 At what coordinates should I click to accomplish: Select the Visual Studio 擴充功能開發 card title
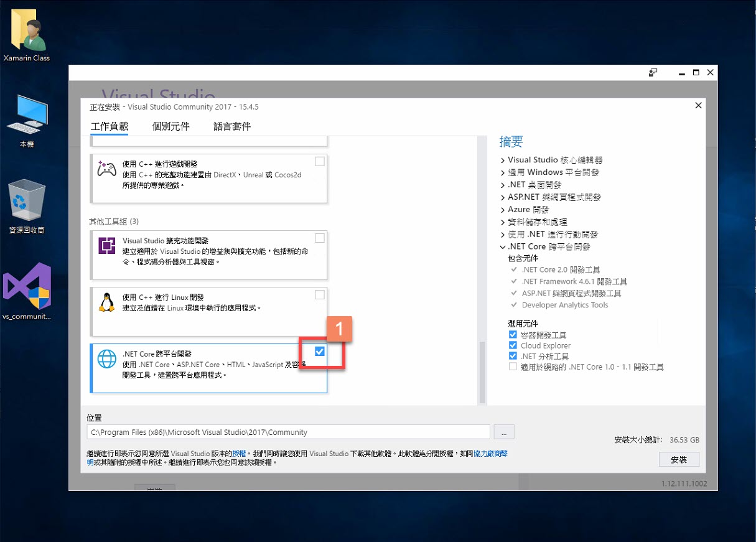pyautogui.click(x=166, y=241)
